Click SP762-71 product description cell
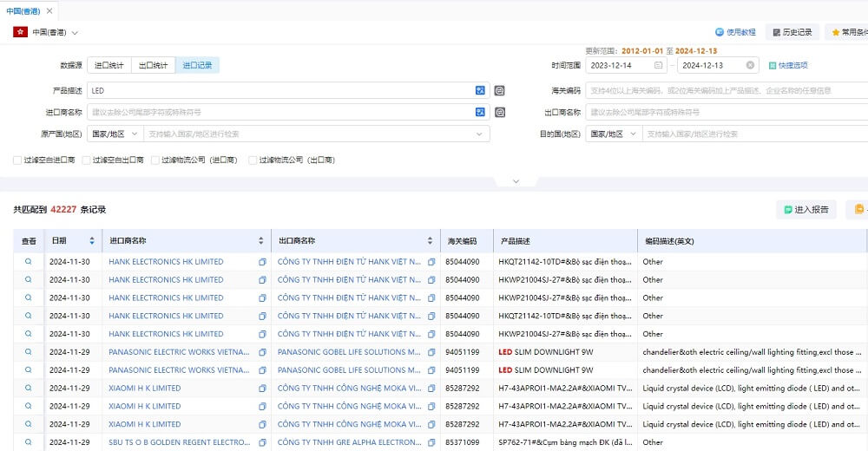This screenshot has height=451, width=868. 565,442
